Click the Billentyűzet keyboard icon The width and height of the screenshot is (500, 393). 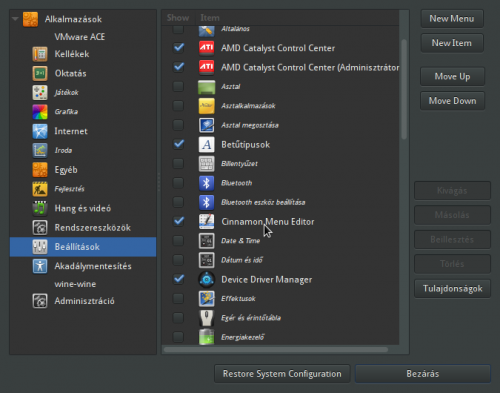point(206,164)
